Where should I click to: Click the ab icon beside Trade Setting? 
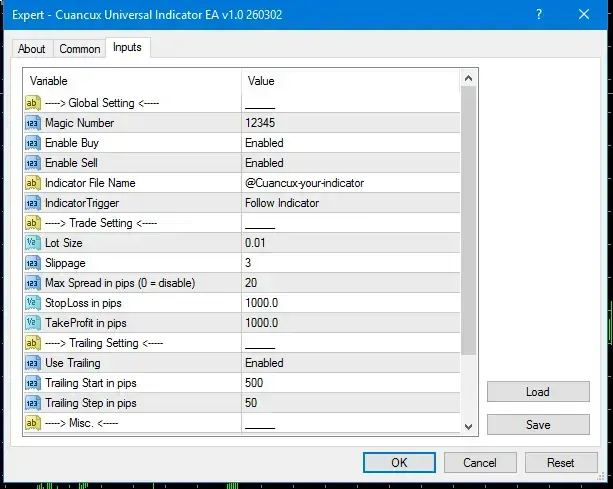coord(32,223)
